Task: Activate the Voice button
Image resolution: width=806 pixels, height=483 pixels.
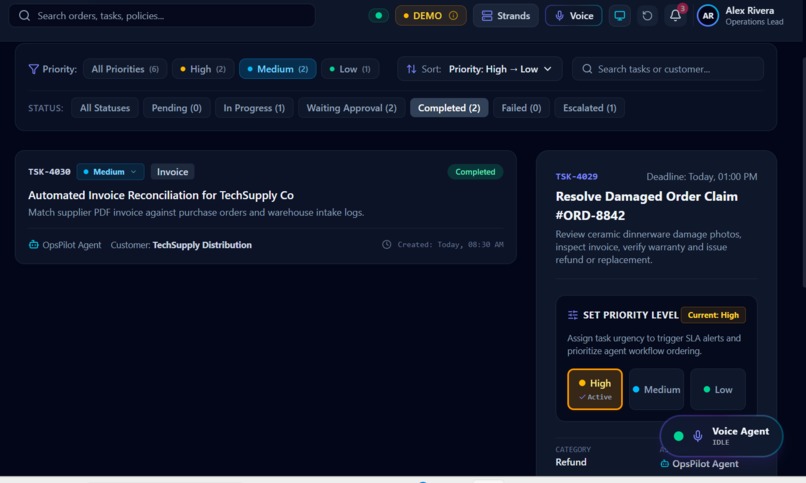Action: pyautogui.click(x=574, y=15)
